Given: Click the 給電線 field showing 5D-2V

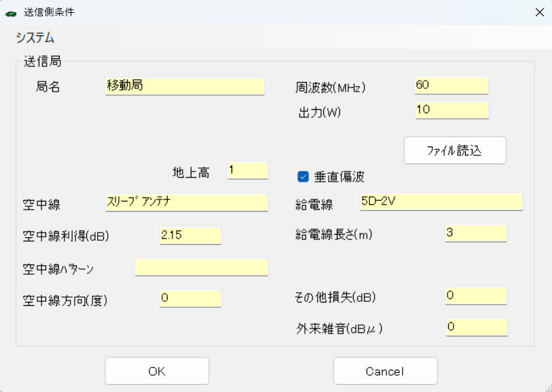Looking at the screenshot, I should point(441,201).
